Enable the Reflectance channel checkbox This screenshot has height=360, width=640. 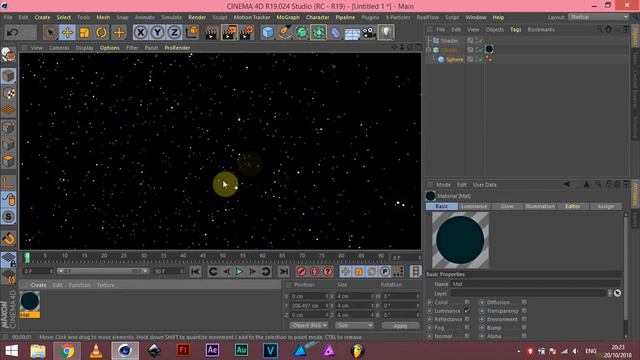click(467, 319)
